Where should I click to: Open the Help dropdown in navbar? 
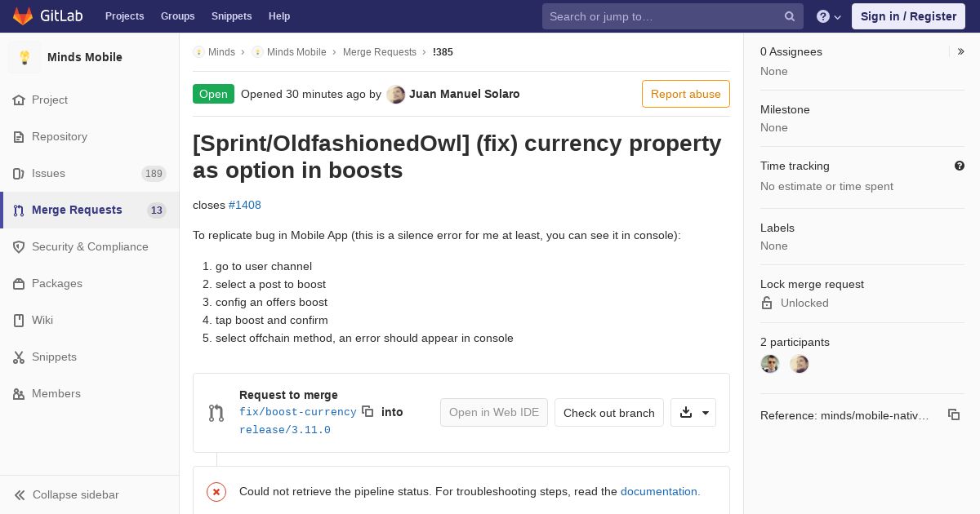(x=829, y=16)
